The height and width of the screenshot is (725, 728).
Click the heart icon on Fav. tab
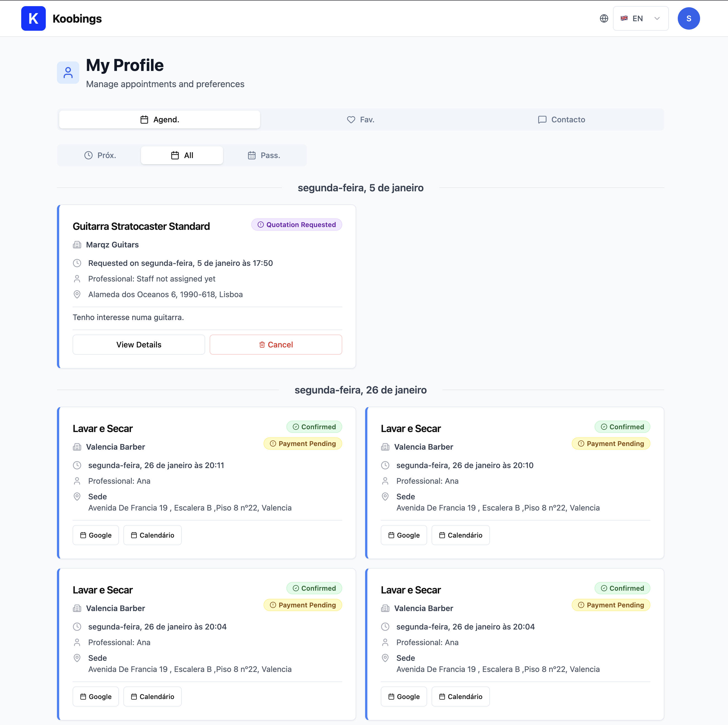coord(351,120)
